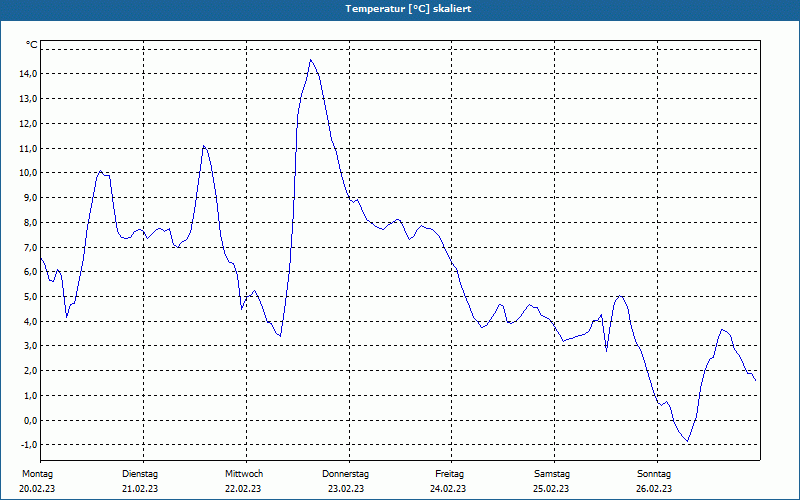Click the Sonntag day label

[654, 474]
